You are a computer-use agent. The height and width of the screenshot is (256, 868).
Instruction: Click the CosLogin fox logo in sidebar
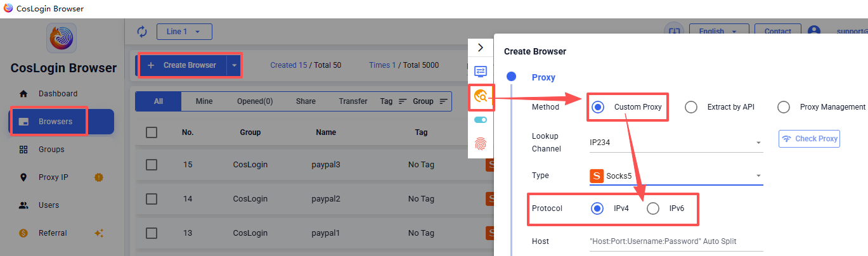(x=62, y=38)
